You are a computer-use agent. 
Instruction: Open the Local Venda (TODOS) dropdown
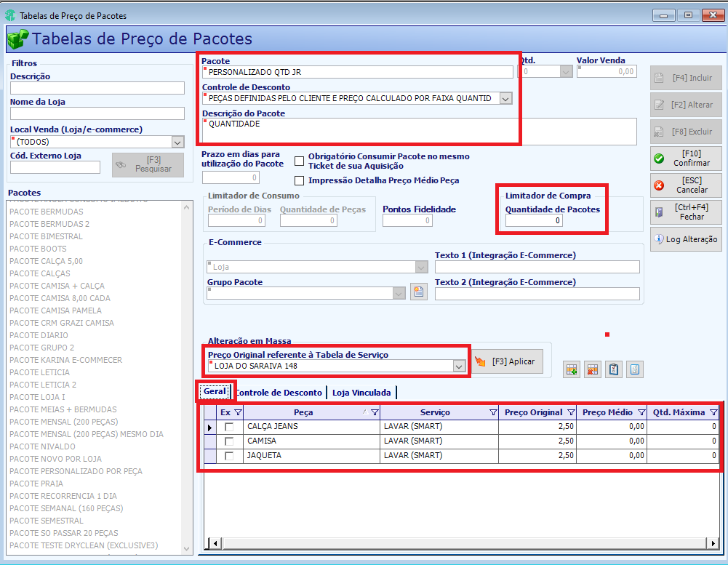point(177,142)
